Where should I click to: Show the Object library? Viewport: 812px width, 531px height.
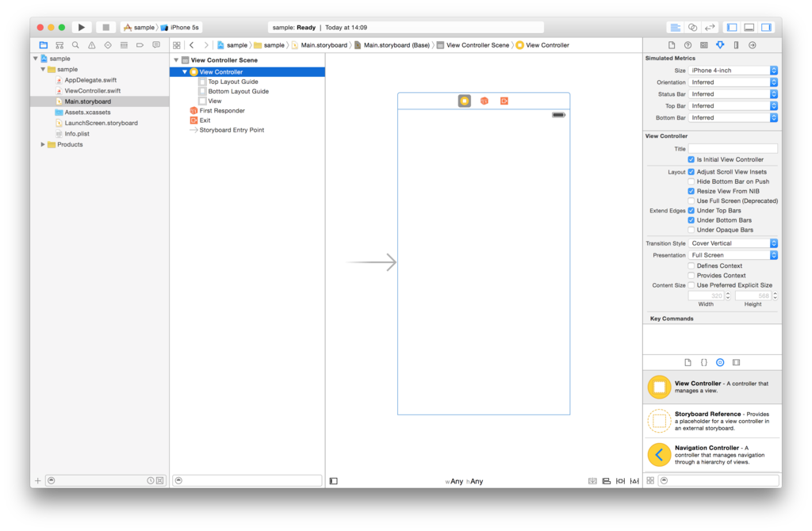[x=720, y=362]
